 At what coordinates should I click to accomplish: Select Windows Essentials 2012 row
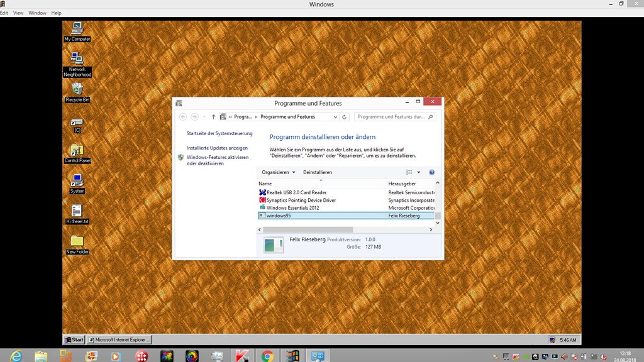[346, 208]
